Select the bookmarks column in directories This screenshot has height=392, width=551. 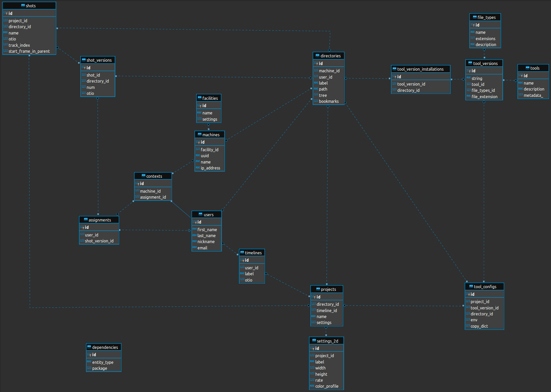coord(329,101)
